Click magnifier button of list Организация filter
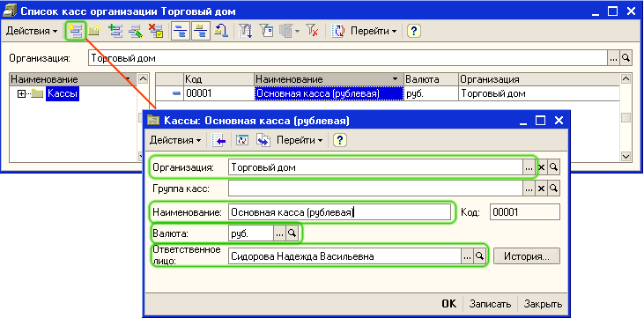Image resolution: width=644 pixels, height=318 pixels. point(625,58)
